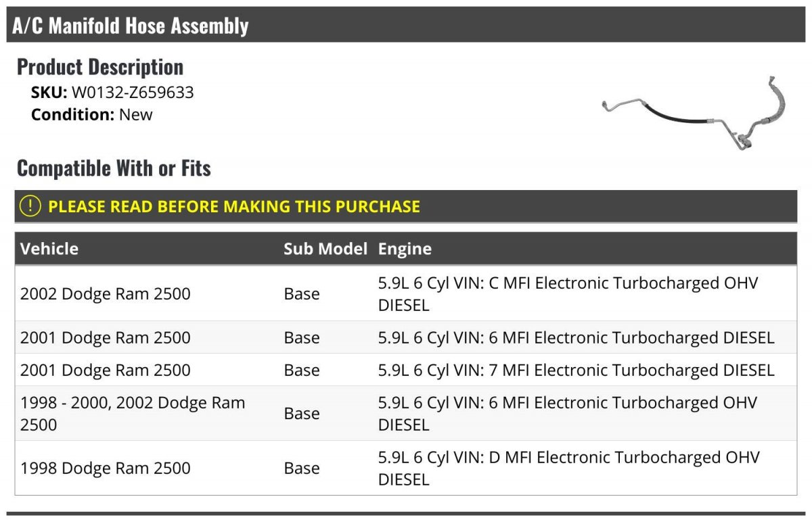Click Base sub model in the VIN: 7 row

[x=302, y=370]
